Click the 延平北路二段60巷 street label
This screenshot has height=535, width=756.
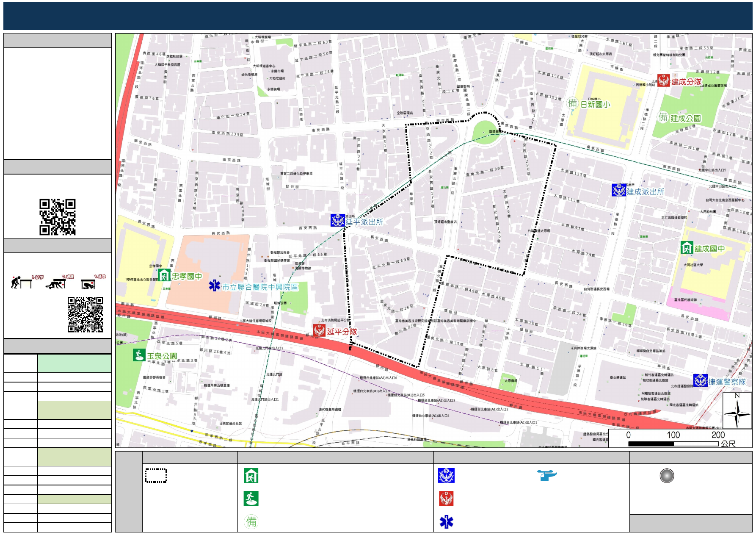313,43
